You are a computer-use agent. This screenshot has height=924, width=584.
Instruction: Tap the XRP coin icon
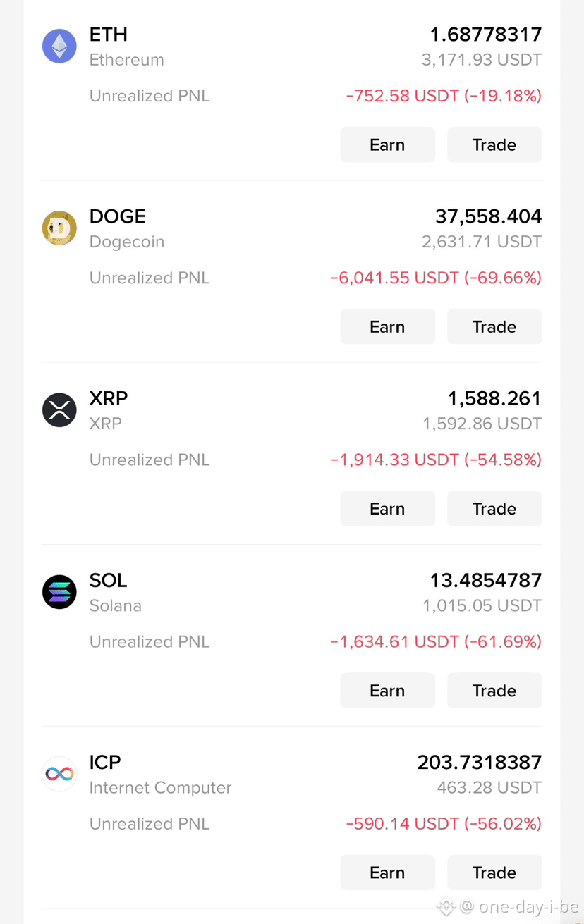[x=59, y=410]
